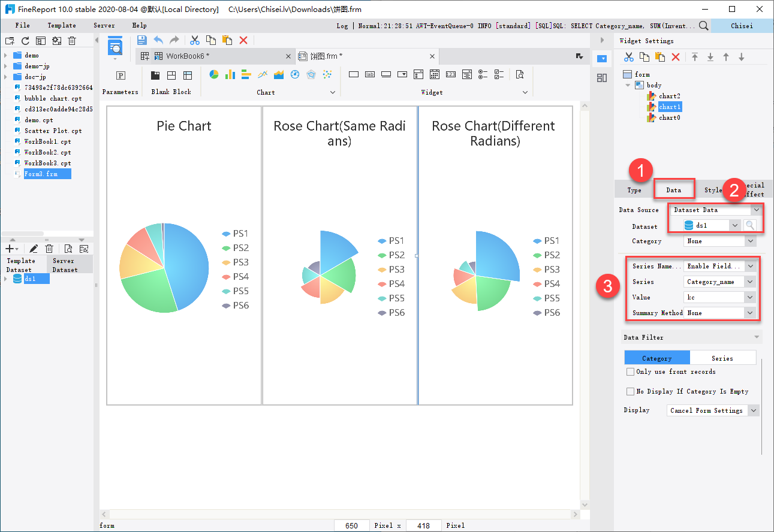Delete the selected dataset with trash icon
The width and height of the screenshot is (774, 532).
point(49,248)
